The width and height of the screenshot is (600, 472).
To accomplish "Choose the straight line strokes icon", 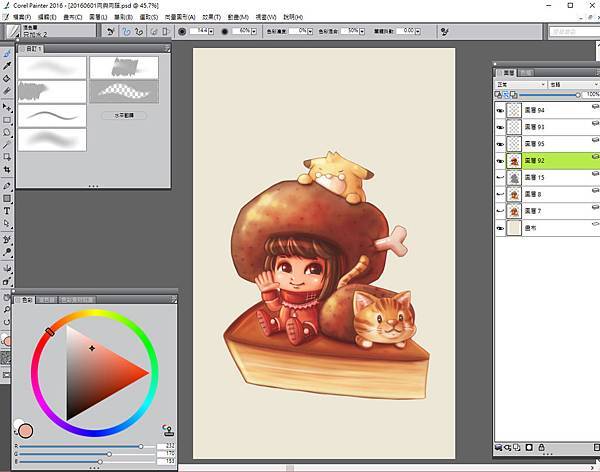I will tap(139, 31).
